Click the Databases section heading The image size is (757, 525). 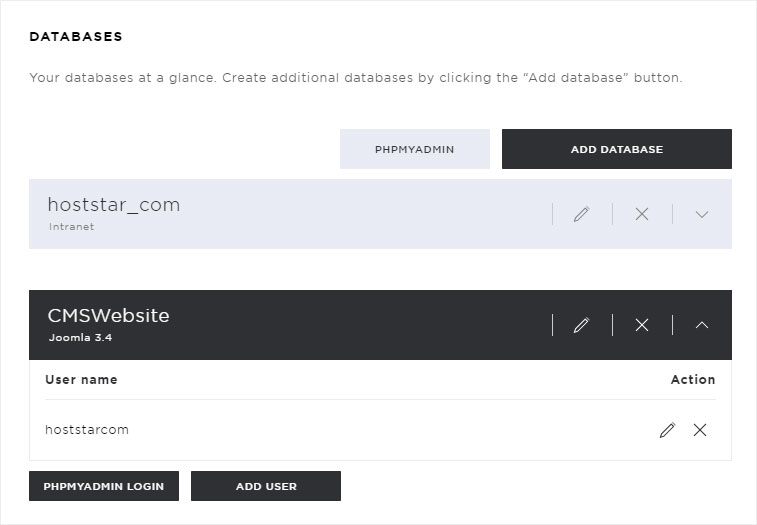(76, 37)
